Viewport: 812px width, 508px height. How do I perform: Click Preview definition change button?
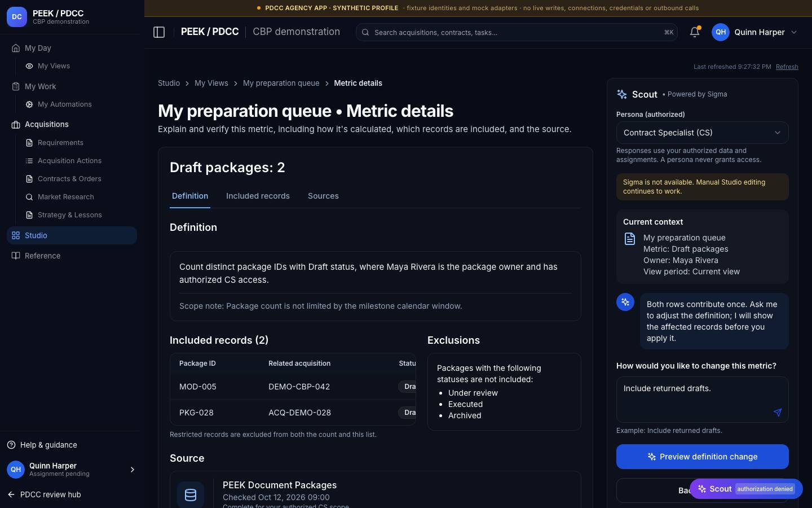click(x=702, y=457)
